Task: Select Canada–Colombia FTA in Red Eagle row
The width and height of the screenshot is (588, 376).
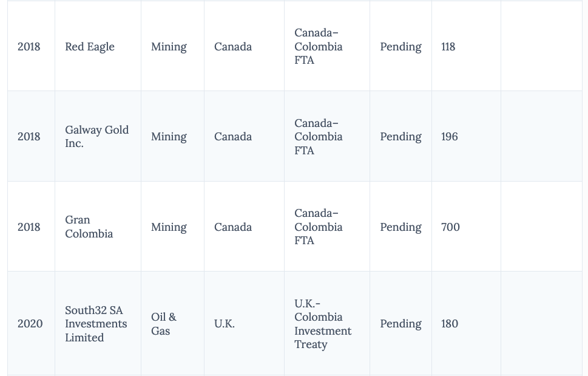Action: coord(319,47)
